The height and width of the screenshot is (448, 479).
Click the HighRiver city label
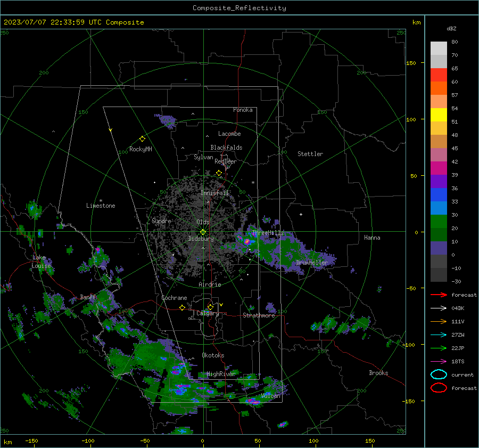point(221,374)
